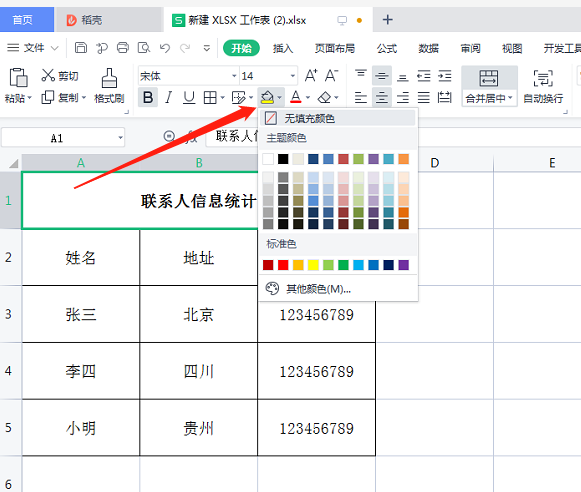
Task: Select the 开始 ribbon tab
Action: [x=241, y=48]
